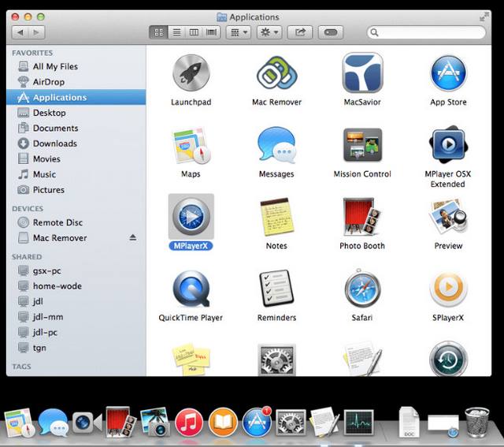Open jdl-mm shared computer
The image size is (504, 447).
(76, 317)
